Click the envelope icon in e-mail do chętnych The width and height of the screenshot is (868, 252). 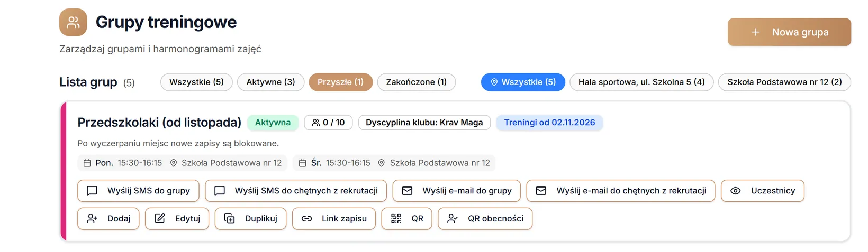point(541,191)
